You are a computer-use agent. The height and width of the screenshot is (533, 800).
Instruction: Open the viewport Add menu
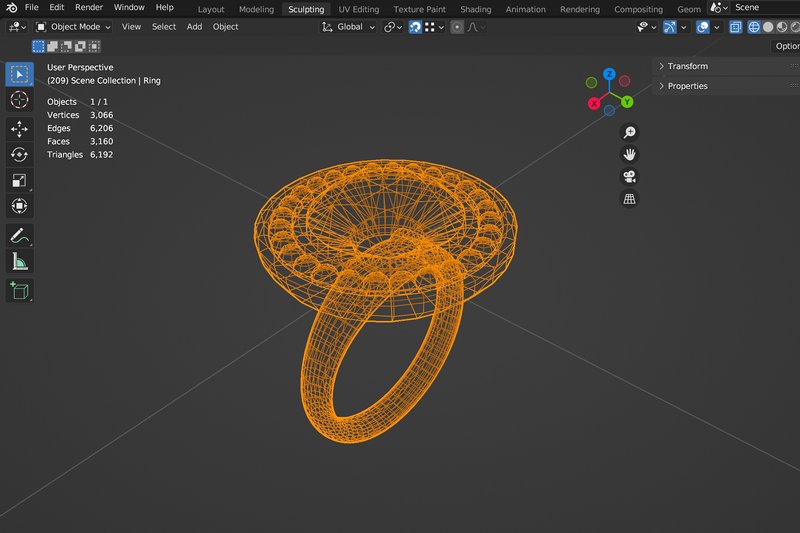tap(194, 27)
